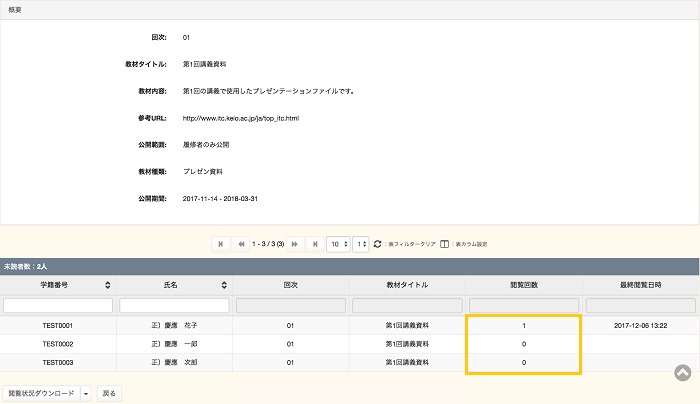This screenshot has height=404, width=700.
Task: Sort by 学籍番号 using sort arrows
Action: click(x=107, y=285)
